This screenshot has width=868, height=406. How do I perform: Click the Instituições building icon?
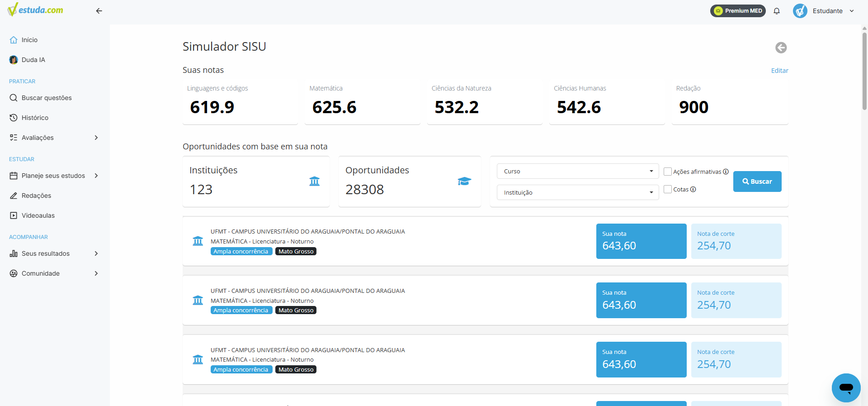[314, 181]
